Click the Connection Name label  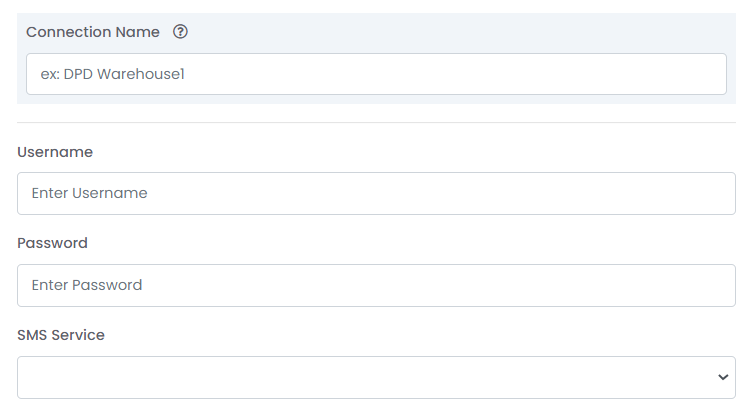(92, 32)
